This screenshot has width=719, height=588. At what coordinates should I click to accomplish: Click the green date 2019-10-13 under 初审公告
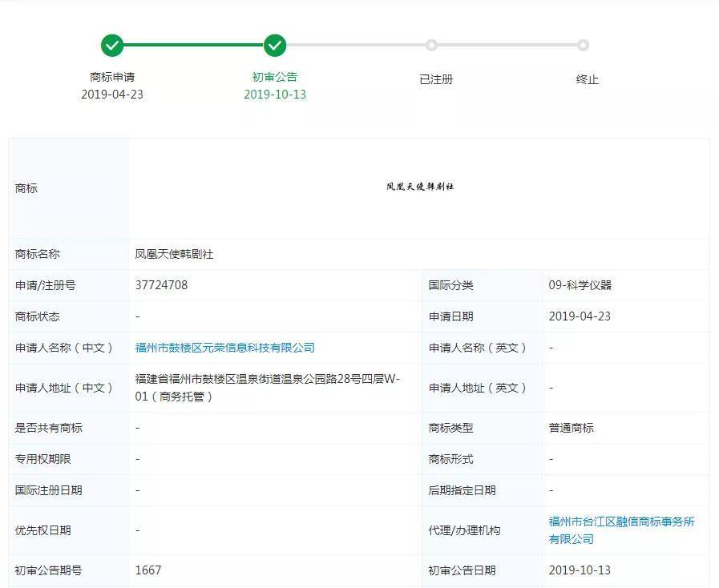coord(275,95)
